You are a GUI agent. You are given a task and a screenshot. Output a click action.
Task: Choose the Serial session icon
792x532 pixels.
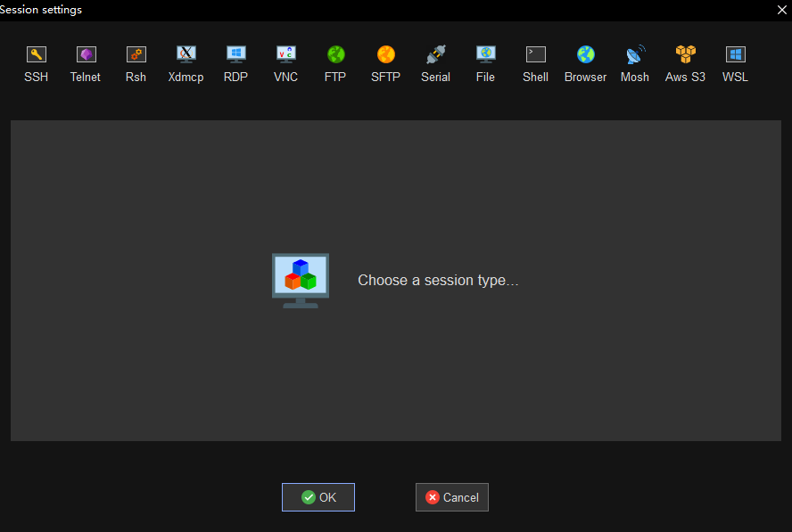(435, 64)
